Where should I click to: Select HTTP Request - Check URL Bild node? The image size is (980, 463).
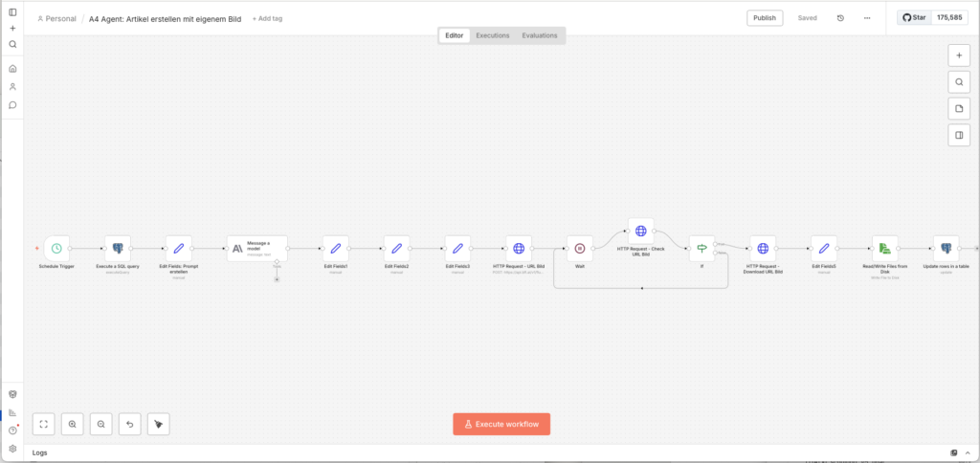[641, 231]
